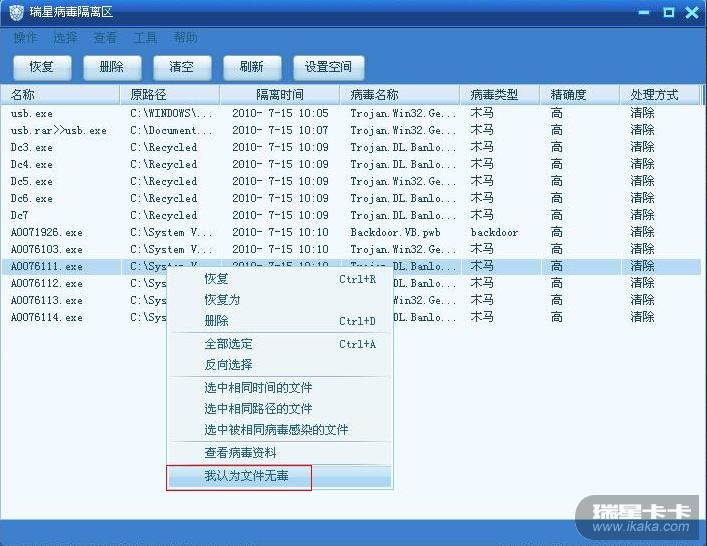Click the 刷新 toolbar button
Screen dimensions: 707x546
[x=252, y=67]
